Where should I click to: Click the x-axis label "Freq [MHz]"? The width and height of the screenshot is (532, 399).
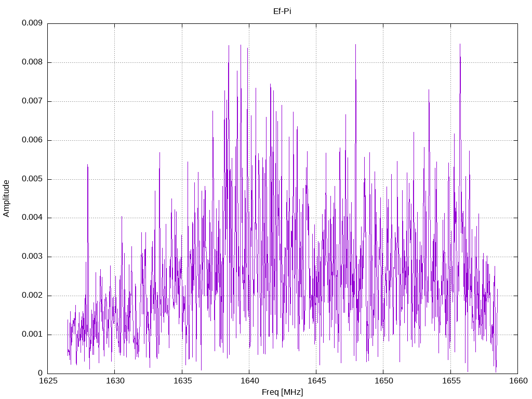282,392
